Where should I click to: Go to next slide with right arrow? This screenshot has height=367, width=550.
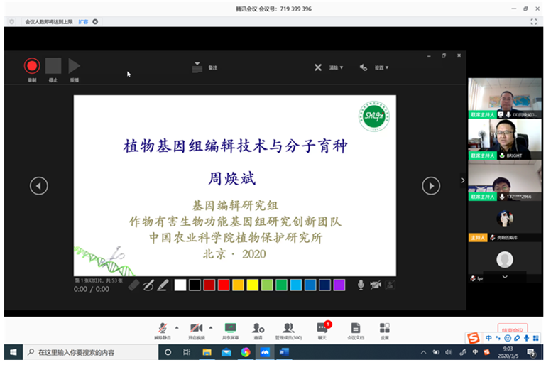pyautogui.click(x=431, y=186)
